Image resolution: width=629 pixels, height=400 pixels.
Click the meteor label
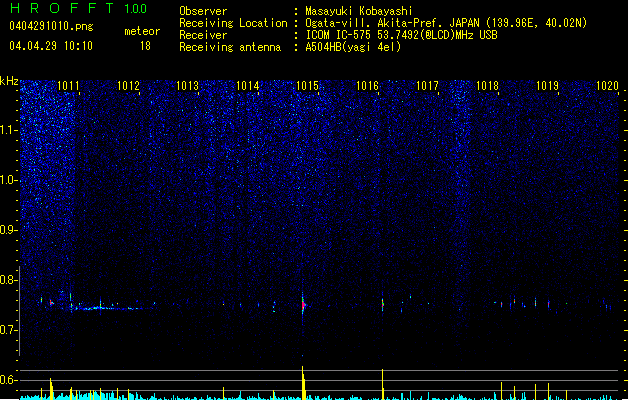142,31
